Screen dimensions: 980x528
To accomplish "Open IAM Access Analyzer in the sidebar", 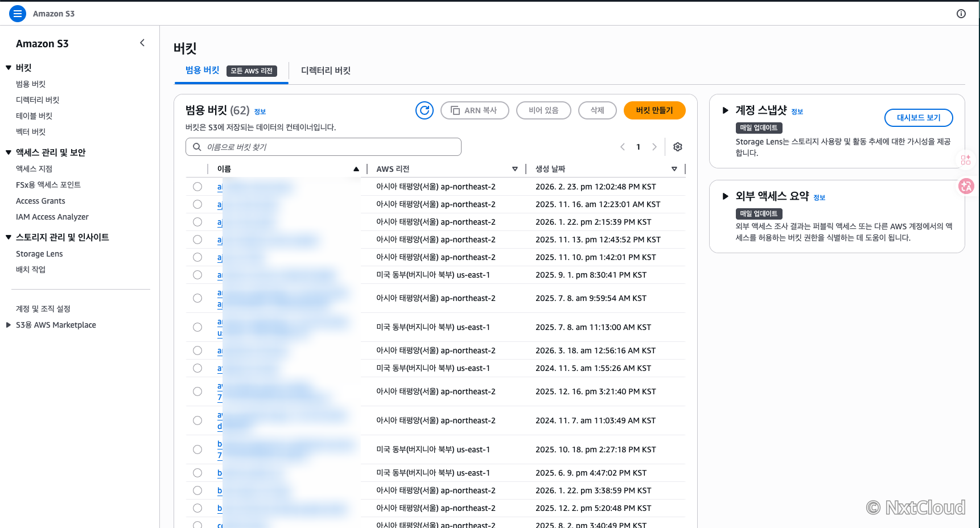I will tap(52, 217).
